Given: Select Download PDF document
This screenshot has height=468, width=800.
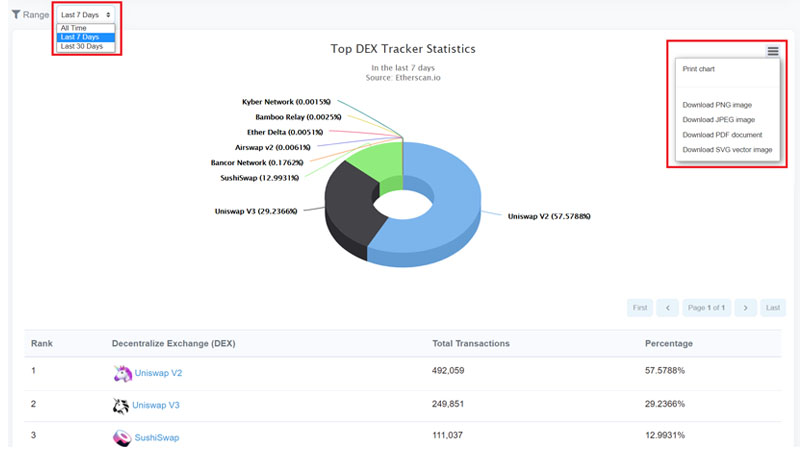Looking at the screenshot, I should click(722, 135).
